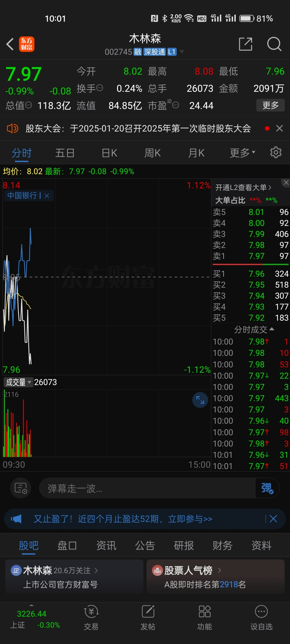
Task: Open chart settings gear icon
Action: (x=276, y=152)
